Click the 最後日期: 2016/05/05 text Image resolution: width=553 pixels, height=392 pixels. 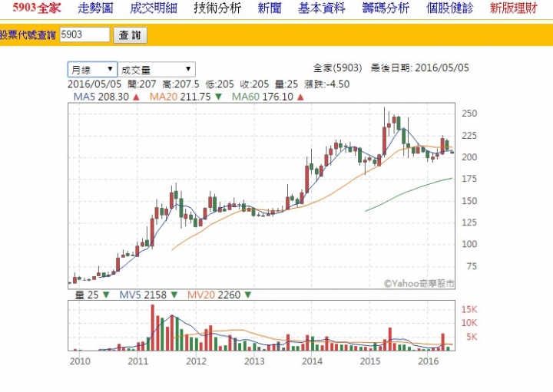419,68
